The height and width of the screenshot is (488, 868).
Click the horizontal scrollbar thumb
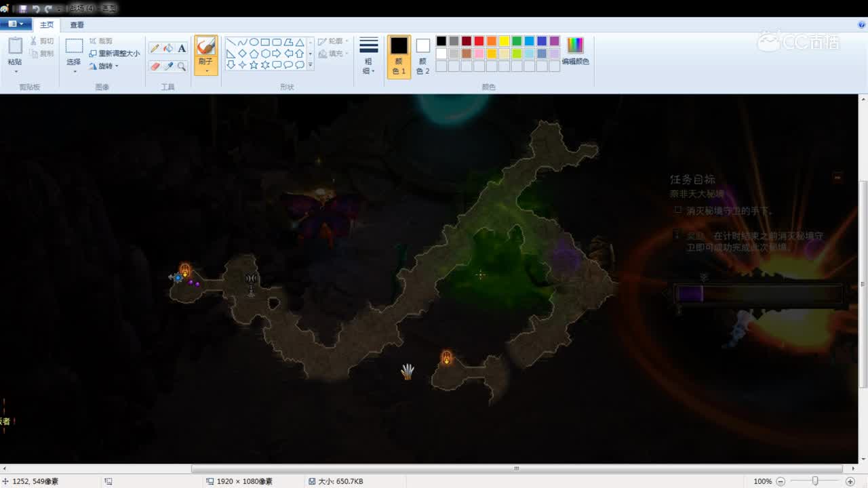tap(517, 468)
